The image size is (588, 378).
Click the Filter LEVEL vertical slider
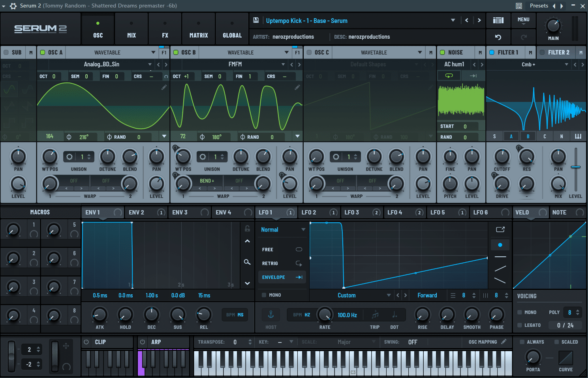click(x=575, y=167)
